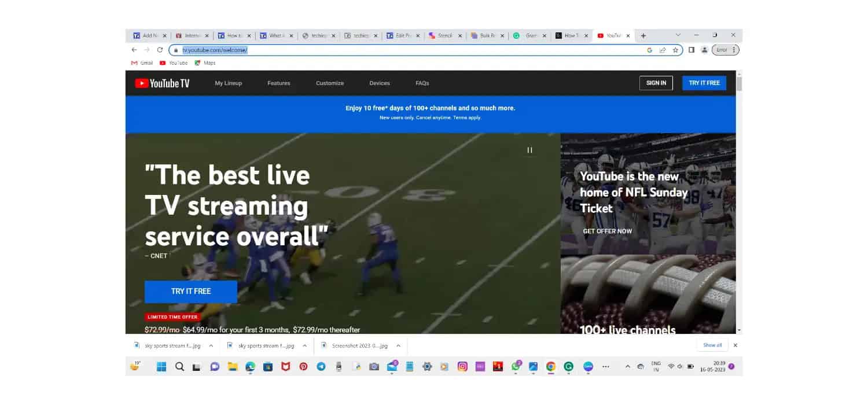Open Features menu item

pos(279,83)
